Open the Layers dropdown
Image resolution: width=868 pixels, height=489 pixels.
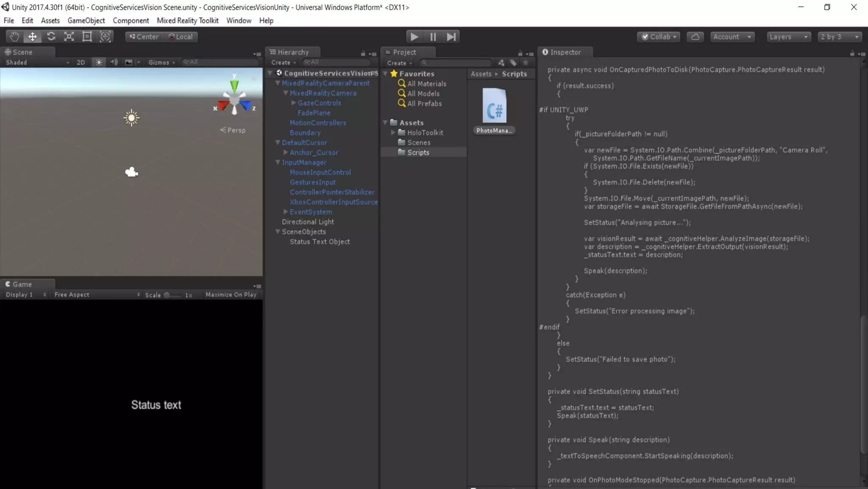[x=788, y=36]
